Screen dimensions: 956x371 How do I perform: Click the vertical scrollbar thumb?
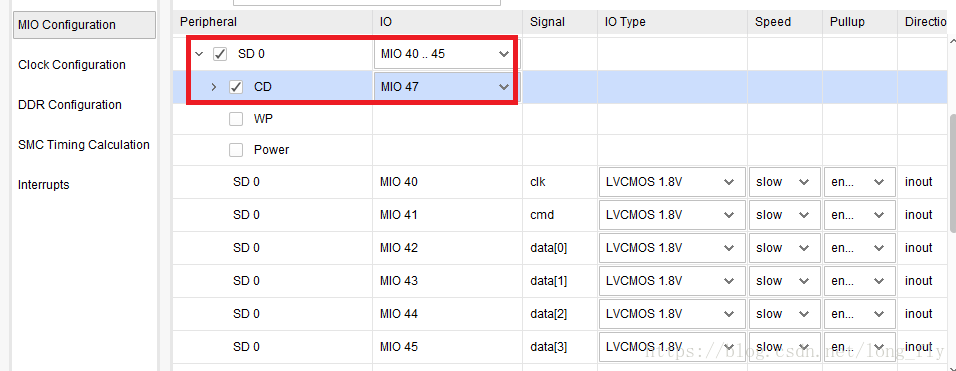(x=952, y=174)
